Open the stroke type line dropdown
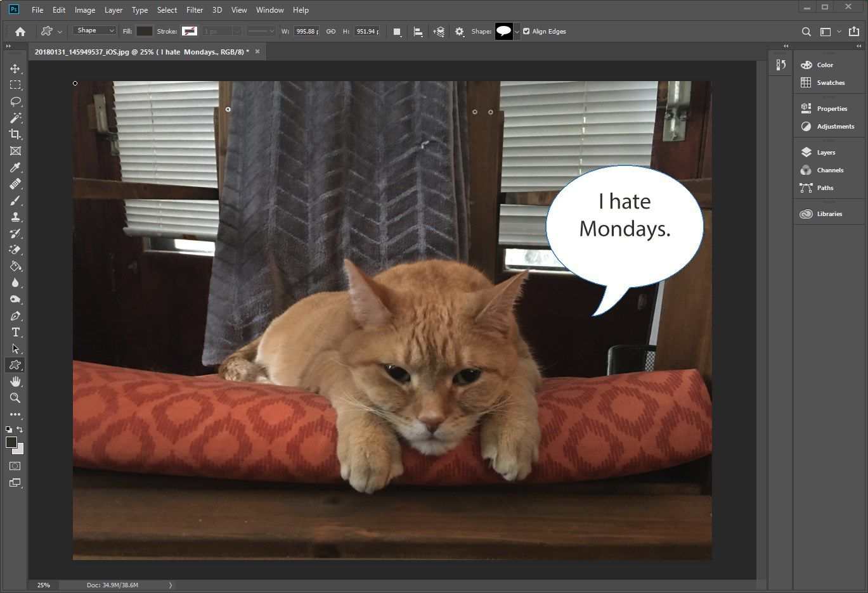 click(261, 31)
